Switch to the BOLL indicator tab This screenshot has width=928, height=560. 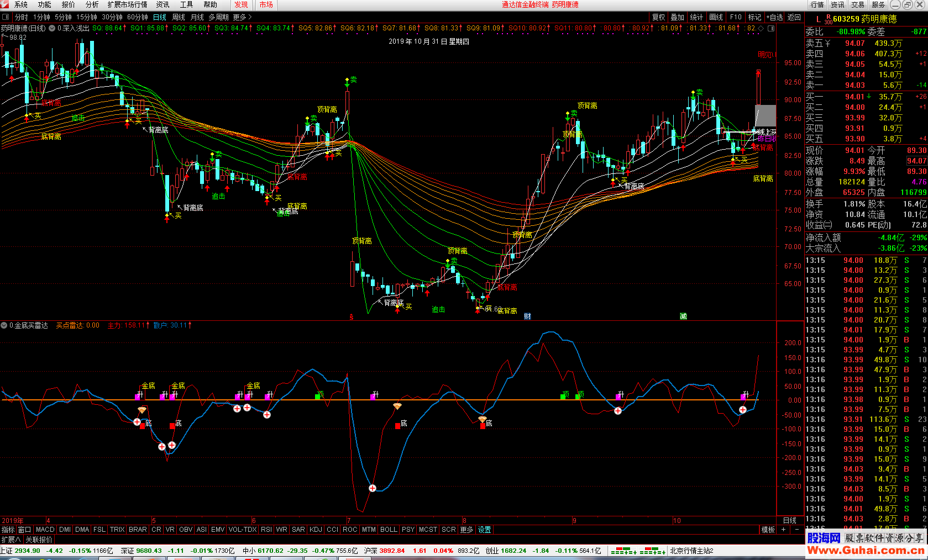(389, 530)
